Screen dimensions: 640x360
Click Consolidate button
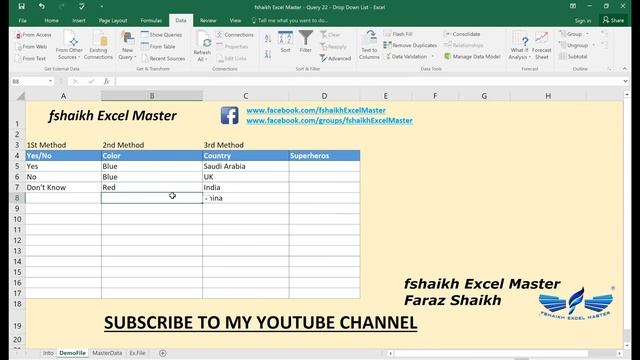(462, 34)
